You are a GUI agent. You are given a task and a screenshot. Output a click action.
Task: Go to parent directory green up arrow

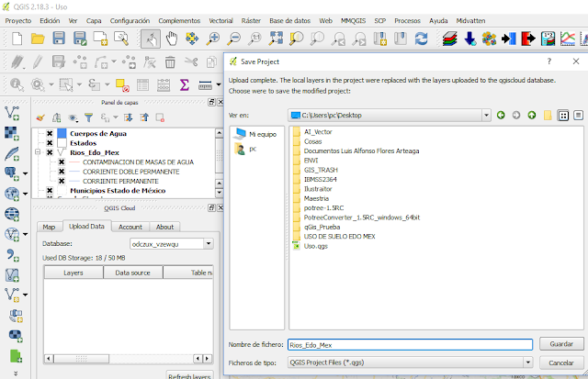pyautogui.click(x=531, y=116)
